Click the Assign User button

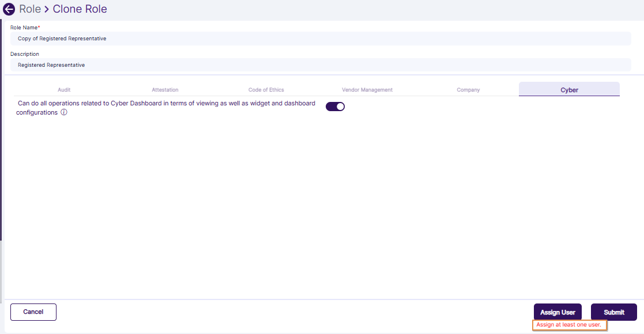[x=558, y=312]
